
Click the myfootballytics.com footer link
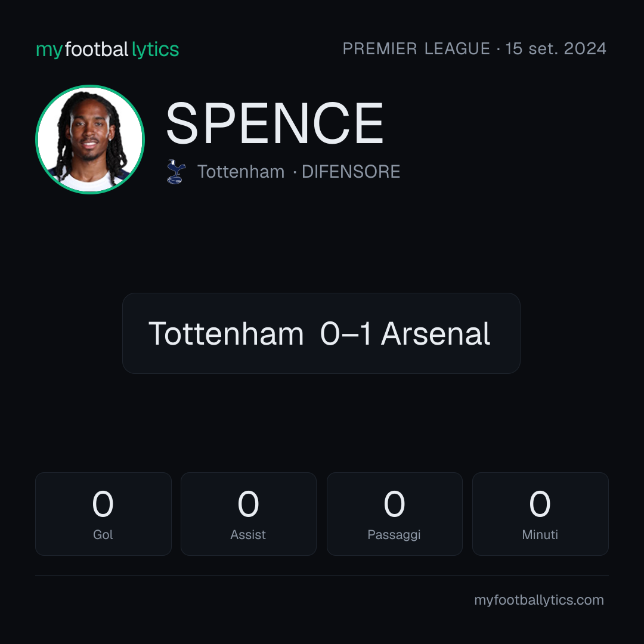(x=539, y=600)
